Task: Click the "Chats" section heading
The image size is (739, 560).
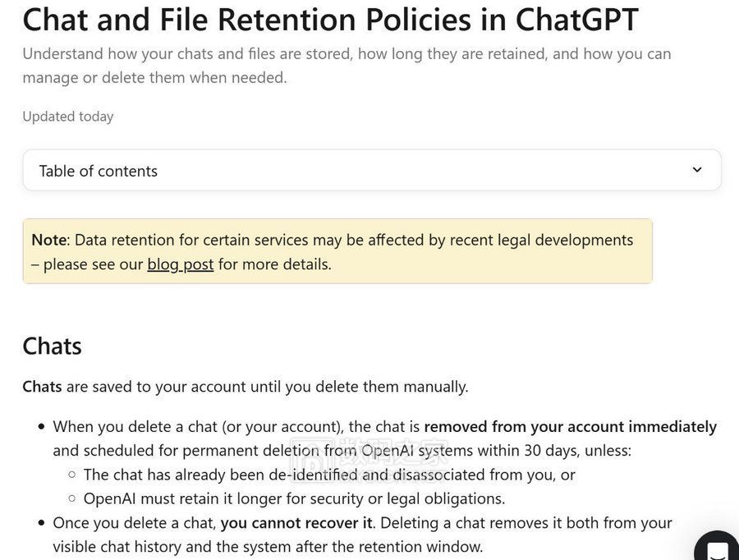Action: (x=52, y=346)
